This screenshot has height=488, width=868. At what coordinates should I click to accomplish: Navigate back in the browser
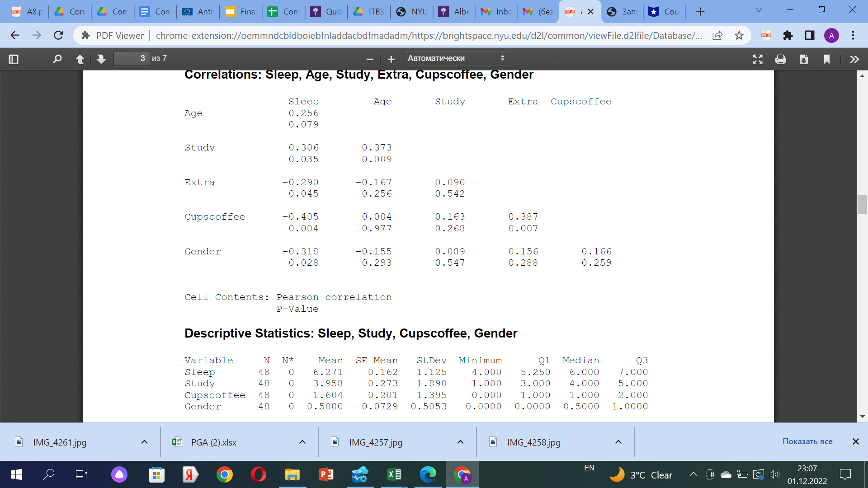pos(15,35)
